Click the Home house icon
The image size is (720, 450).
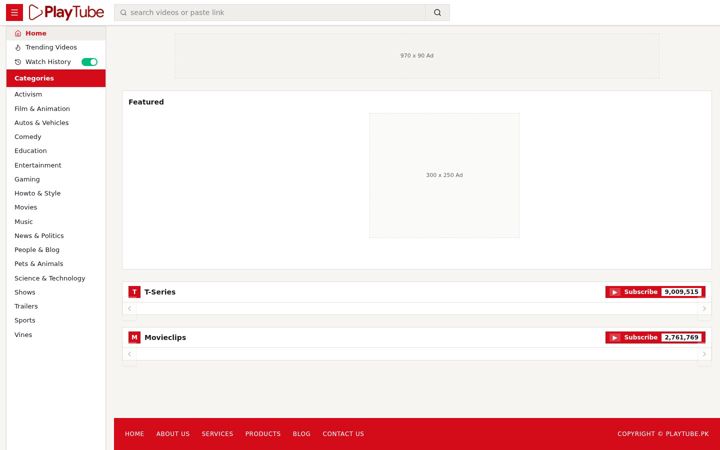pyautogui.click(x=18, y=34)
